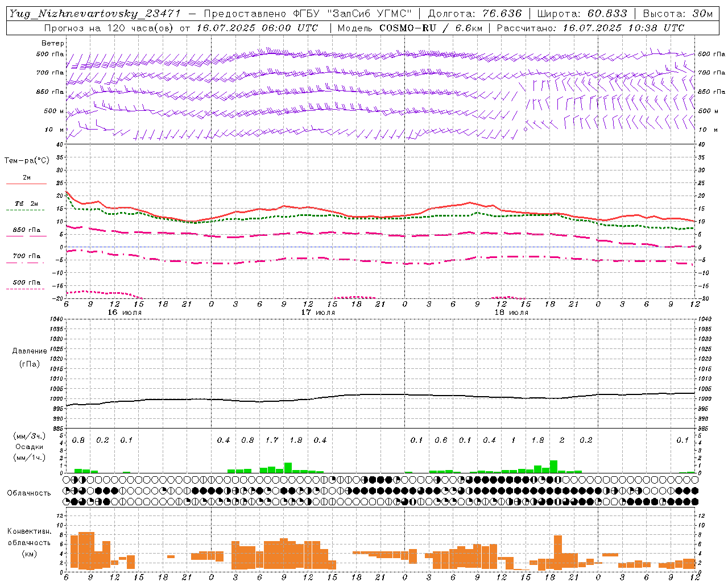The width and height of the screenshot is (728, 582).
Task: Select the provider text ФГБУ "ЗапСиб УГМС"
Action: click(x=351, y=14)
